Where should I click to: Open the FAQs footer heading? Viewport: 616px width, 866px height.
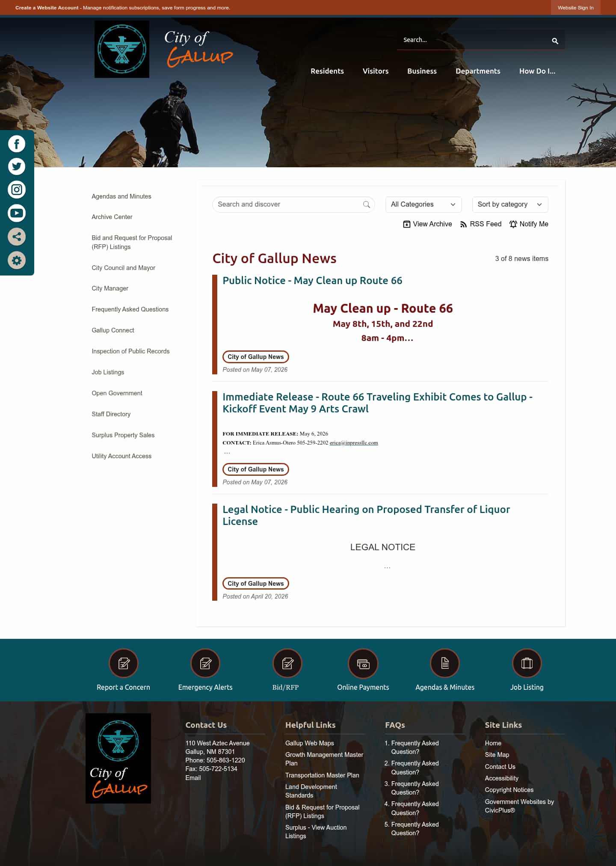point(395,725)
